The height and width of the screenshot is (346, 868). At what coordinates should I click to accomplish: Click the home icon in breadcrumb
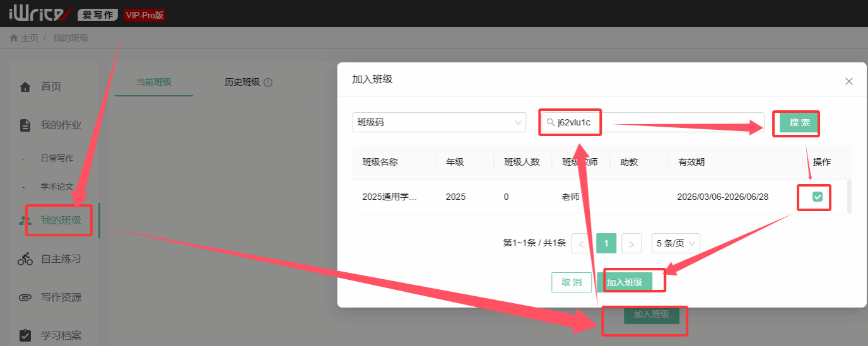coord(14,38)
